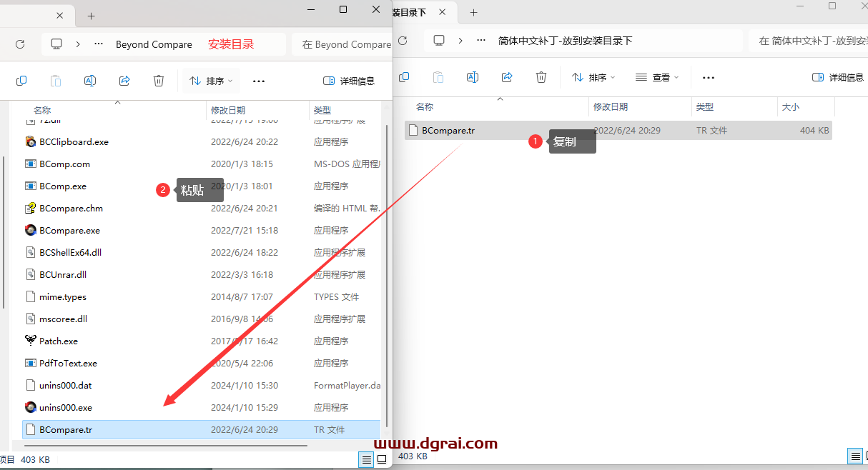Click Paste icon in left window toolbar
This screenshot has height=470, width=868.
click(56, 81)
